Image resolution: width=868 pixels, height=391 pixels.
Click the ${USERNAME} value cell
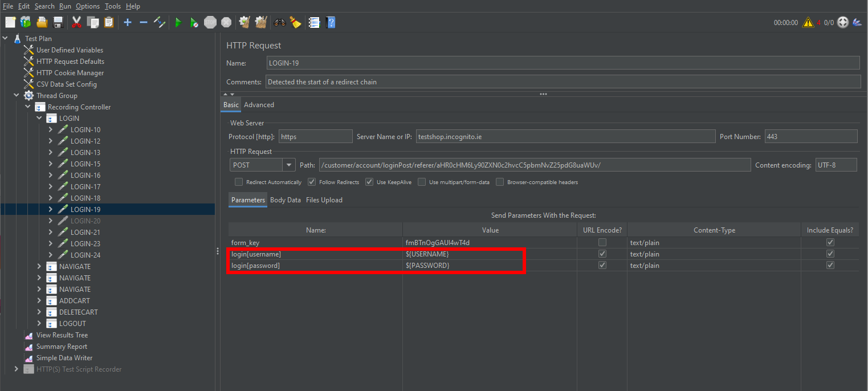click(x=490, y=254)
